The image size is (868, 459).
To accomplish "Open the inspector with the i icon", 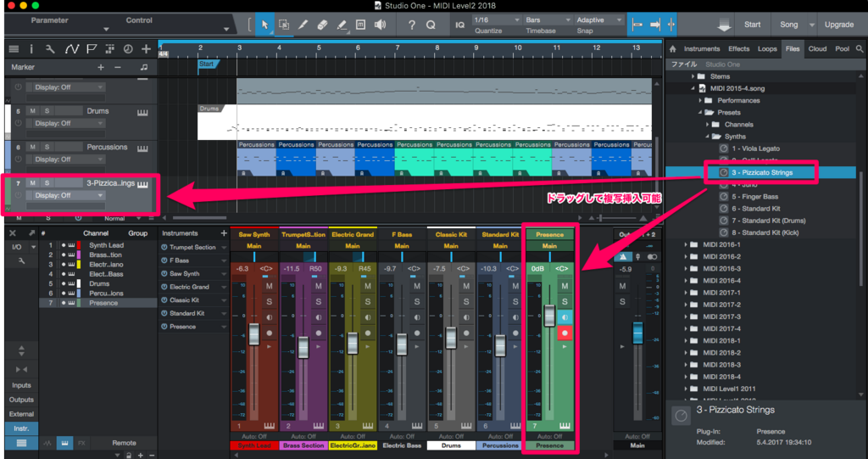I will 31,48.
